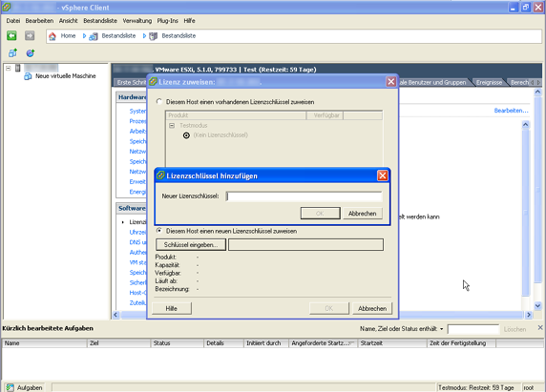
Task: Click the gray forward navigation arrow
Action: pyautogui.click(x=30, y=35)
